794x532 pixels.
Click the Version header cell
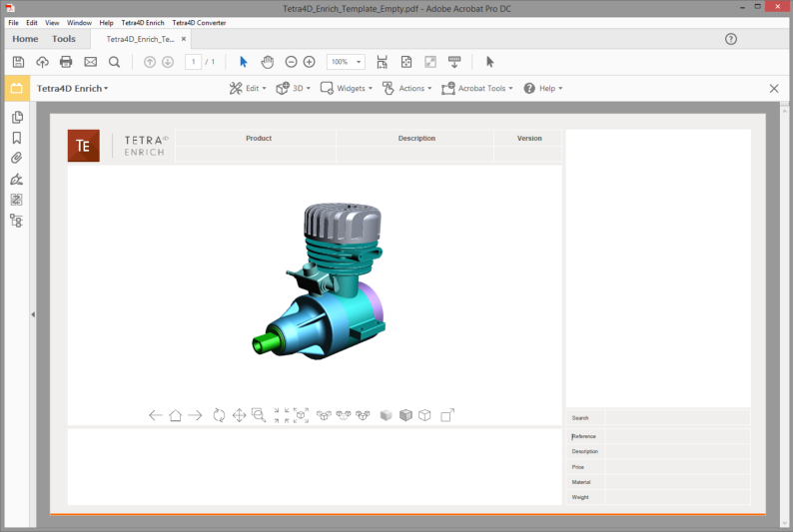pos(529,138)
